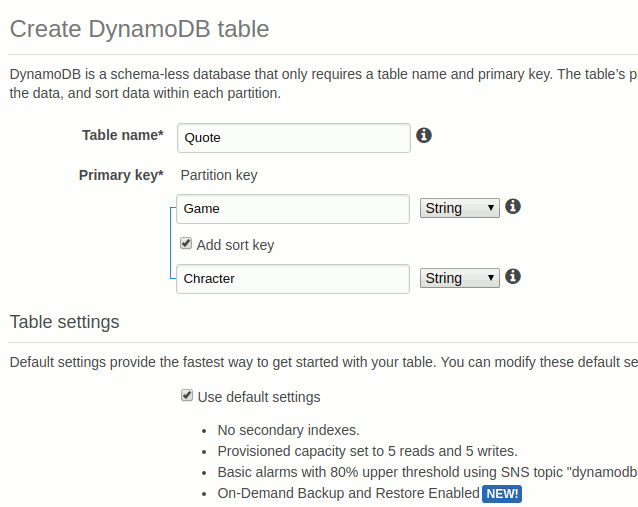Click the Primary key* label

[121, 175]
